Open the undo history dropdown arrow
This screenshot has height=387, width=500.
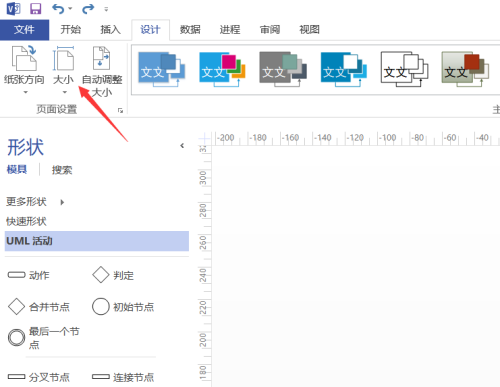70,9
